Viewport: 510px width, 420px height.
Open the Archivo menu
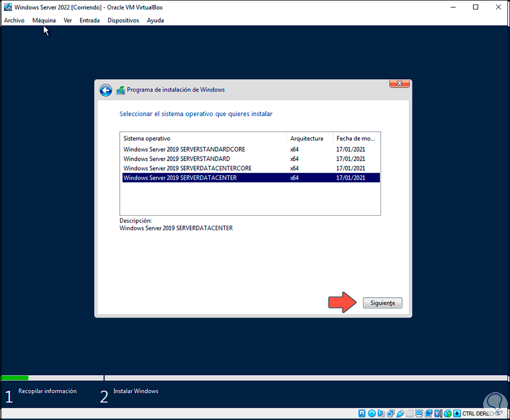click(x=14, y=20)
